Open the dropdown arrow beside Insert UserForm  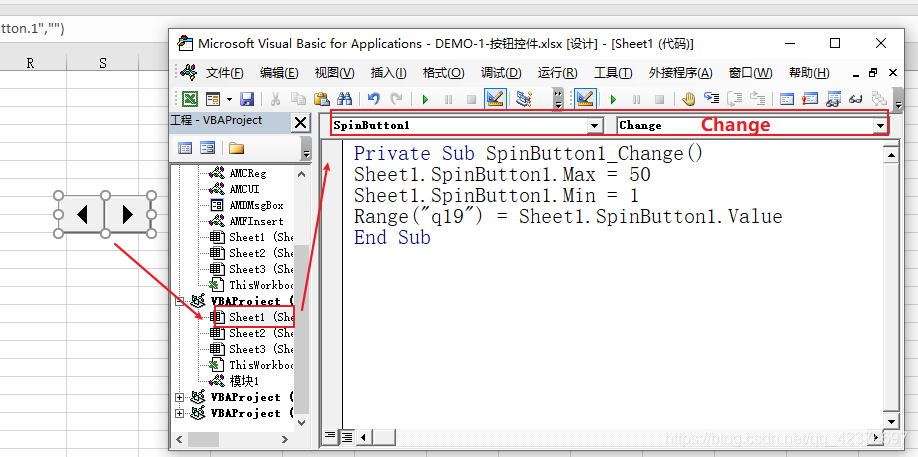229,99
